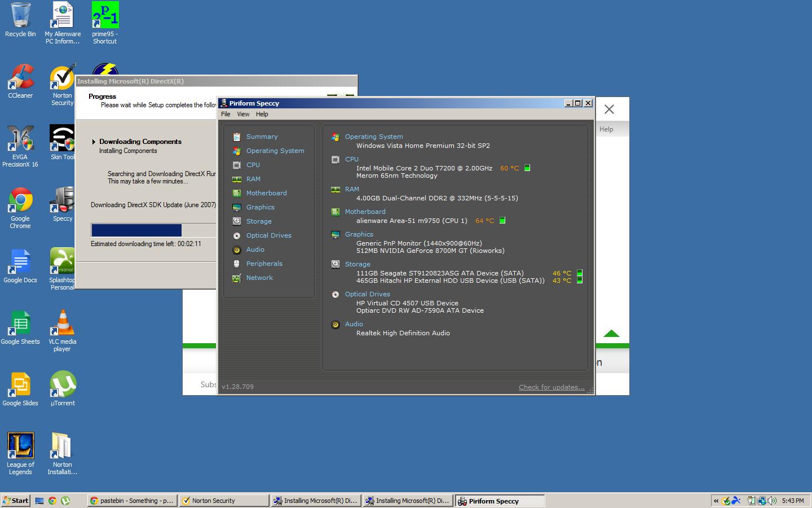Click the Start button

(x=16, y=500)
